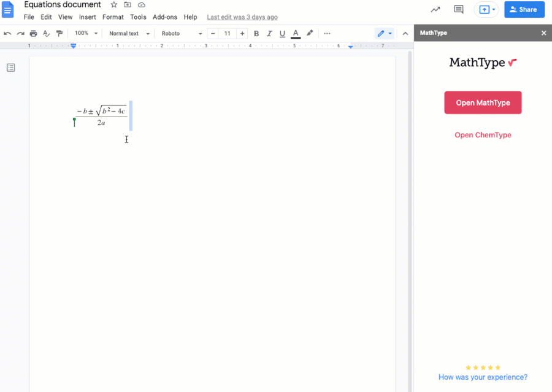The height and width of the screenshot is (392, 552).
Task: Click the highlight color marker icon
Action: [x=310, y=34]
